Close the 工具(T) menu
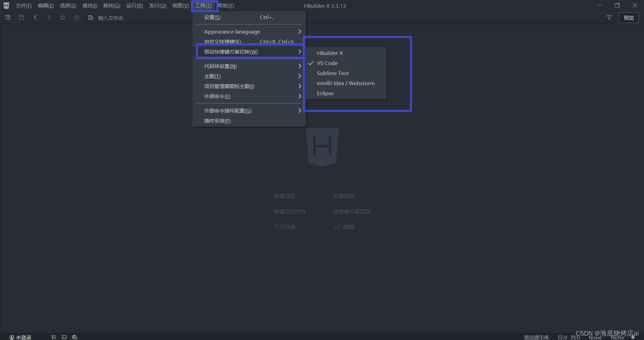Viewport: 644px width, 340px height. [204, 6]
